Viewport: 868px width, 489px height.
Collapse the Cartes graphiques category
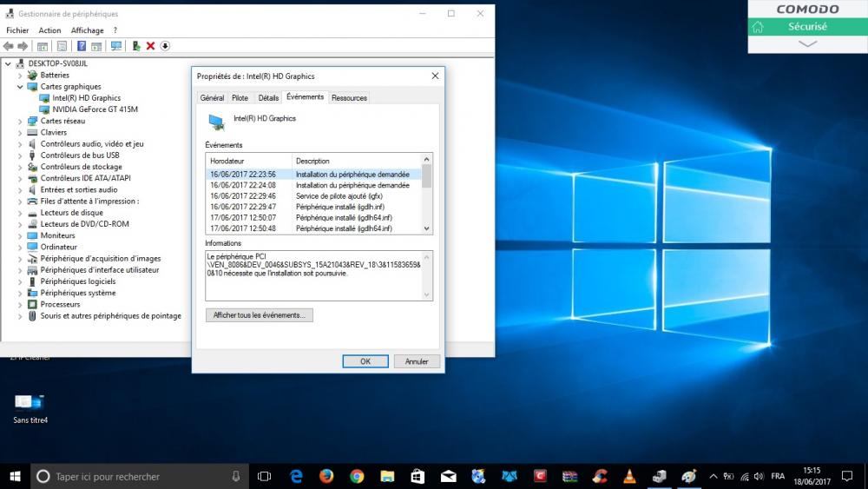(21, 87)
